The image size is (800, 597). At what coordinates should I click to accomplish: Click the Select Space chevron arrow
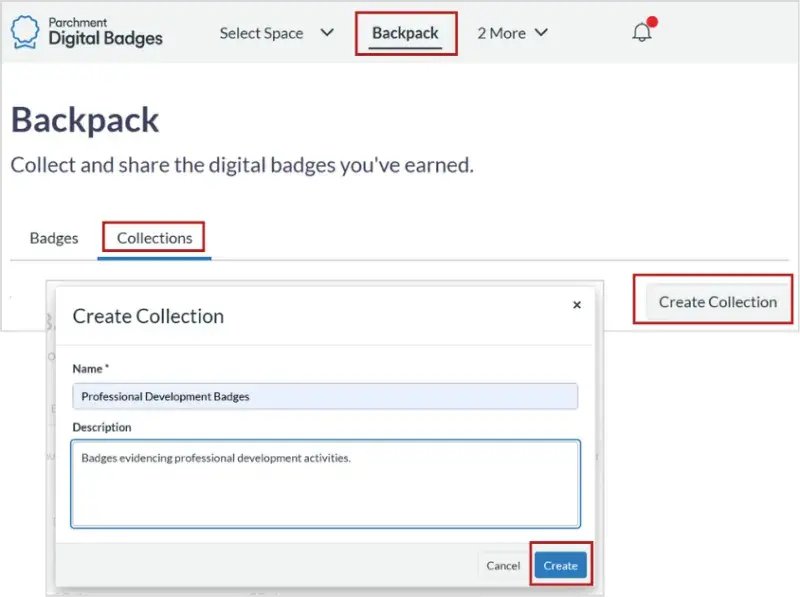point(326,33)
